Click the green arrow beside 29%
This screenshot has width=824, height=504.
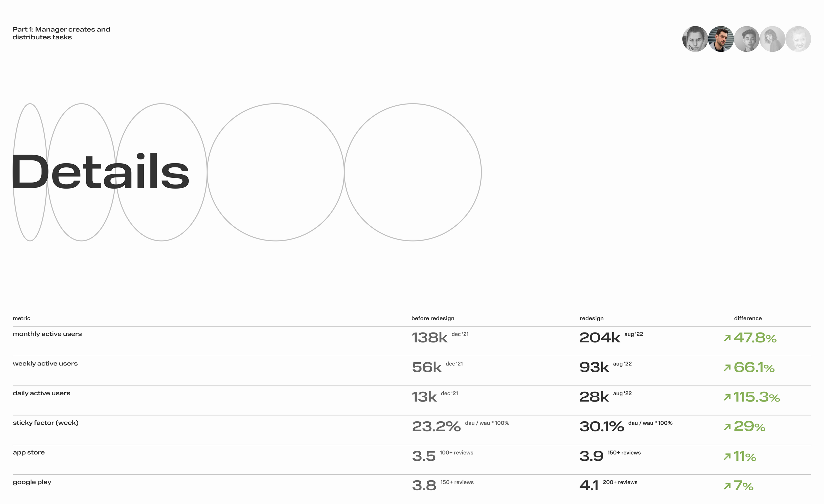727,427
